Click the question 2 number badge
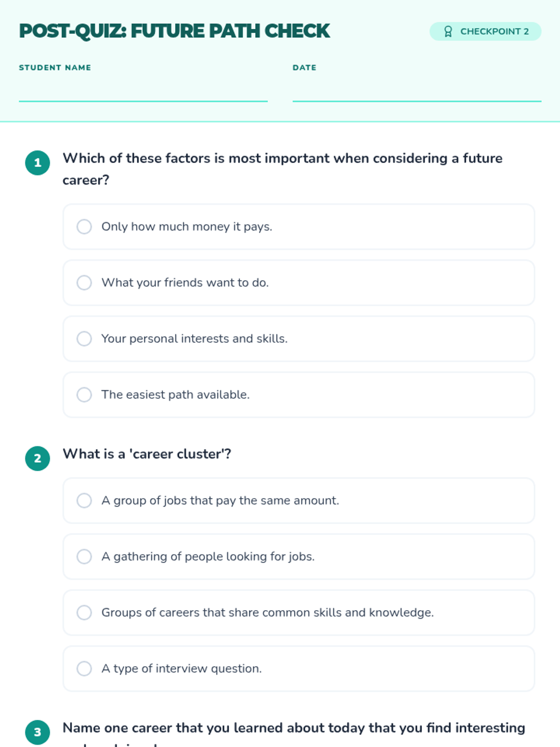The height and width of the screenshot is (747, 560). pyautogui.click(x=37, y=458)
